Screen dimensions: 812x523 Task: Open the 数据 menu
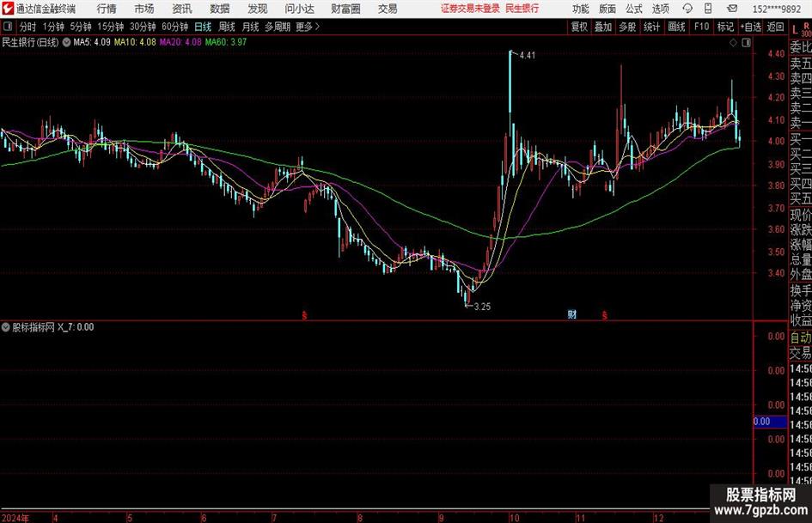pos(220,9)
